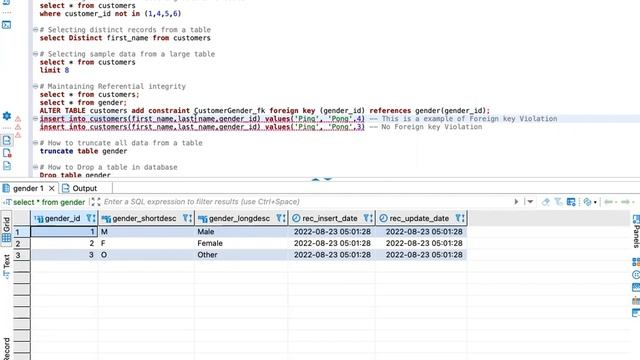This screenshot has width=640, height=360.
Task: Collapse the 'Selecting distinct records' comment block
Action: pos(35,30)
